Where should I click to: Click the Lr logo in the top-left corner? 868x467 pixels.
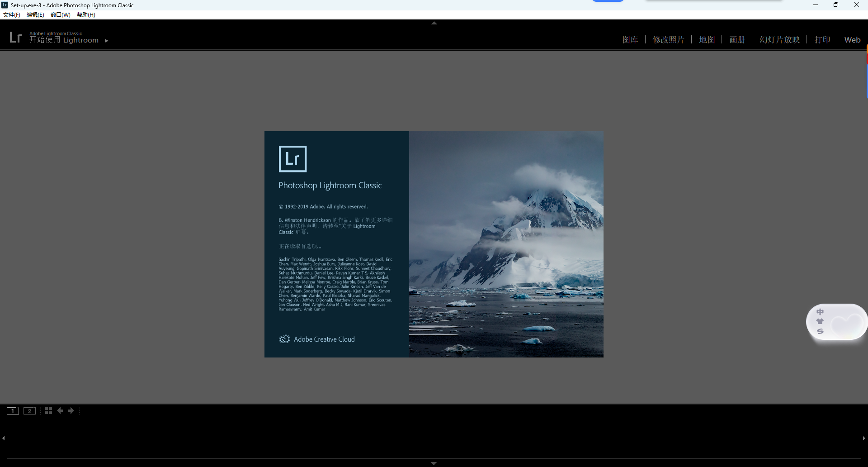coord(15,36)
